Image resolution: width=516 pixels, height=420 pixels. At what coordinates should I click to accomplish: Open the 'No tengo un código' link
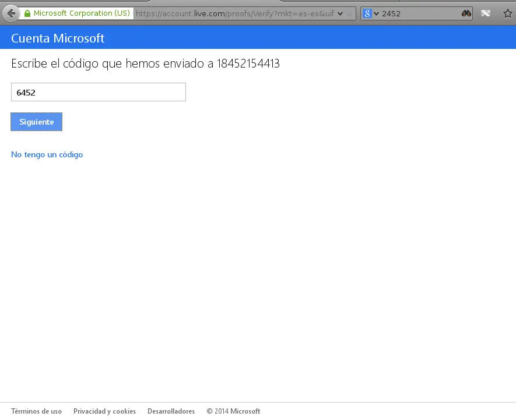(x=47, y=154)
